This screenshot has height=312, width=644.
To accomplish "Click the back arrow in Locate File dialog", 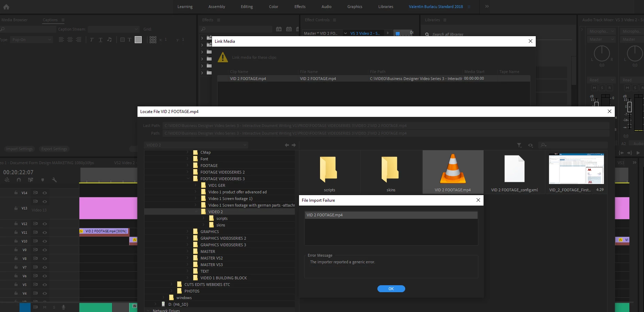I will coord(287,145).
